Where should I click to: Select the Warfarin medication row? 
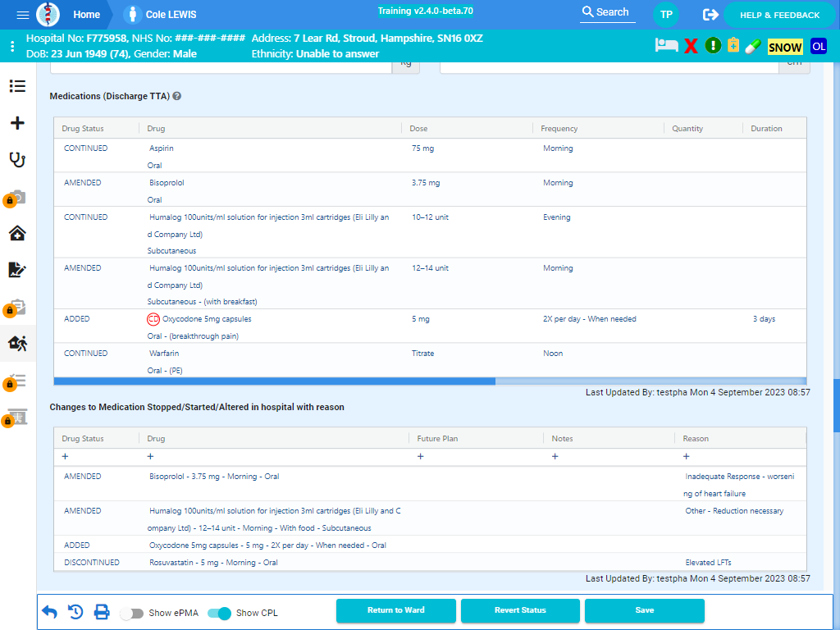coord(430,361)
